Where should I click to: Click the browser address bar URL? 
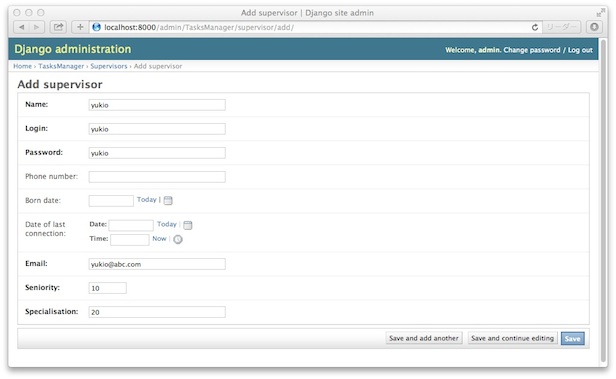click(199, 27)
